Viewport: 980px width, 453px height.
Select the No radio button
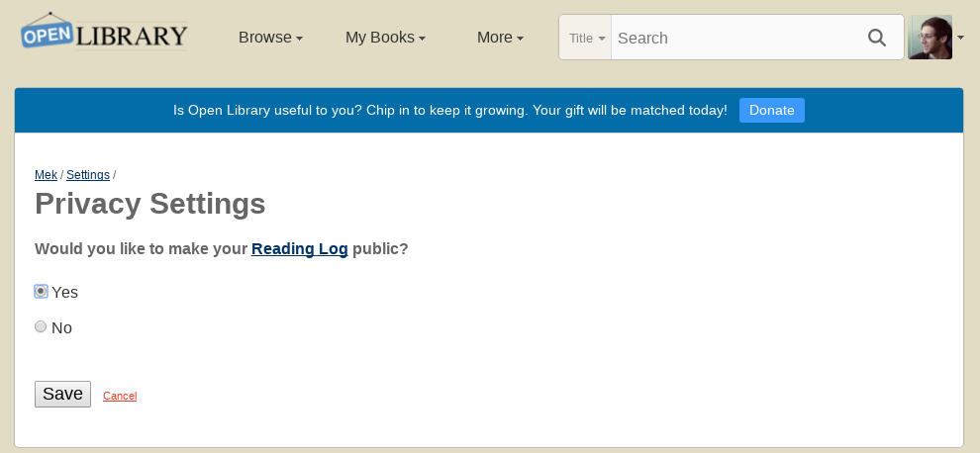coord(41,326)
